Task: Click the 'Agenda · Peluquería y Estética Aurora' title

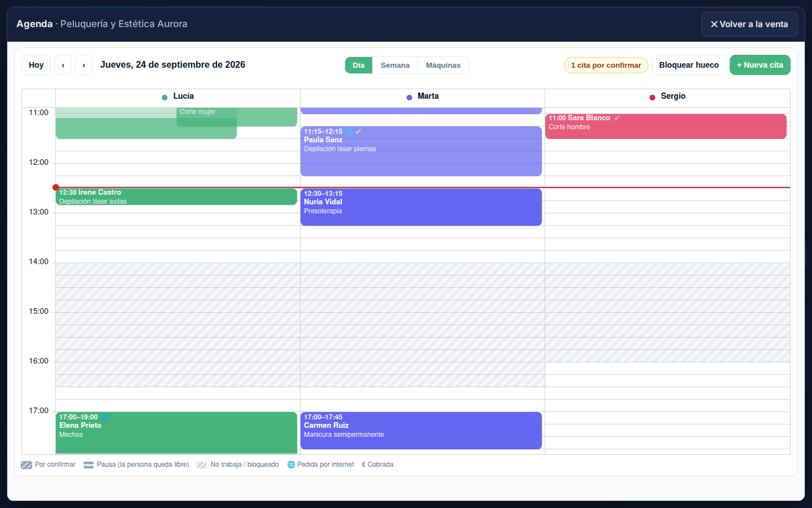Action: click(102, 24)
